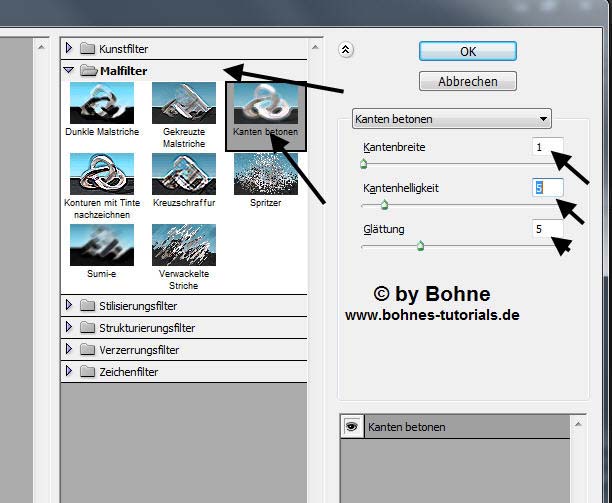Pick the Kreuzschraffur filter thumbnail
612x503 pixels.
(183, 173)
